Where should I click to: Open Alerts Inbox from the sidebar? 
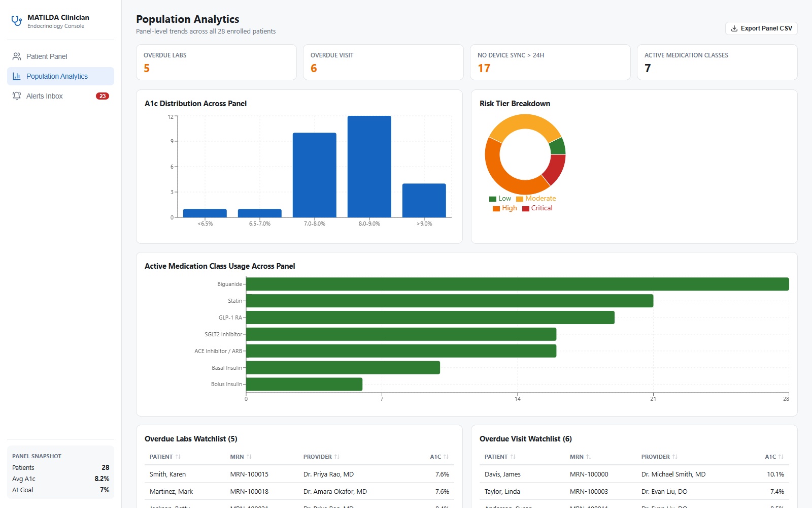click(x=60, y=96)
